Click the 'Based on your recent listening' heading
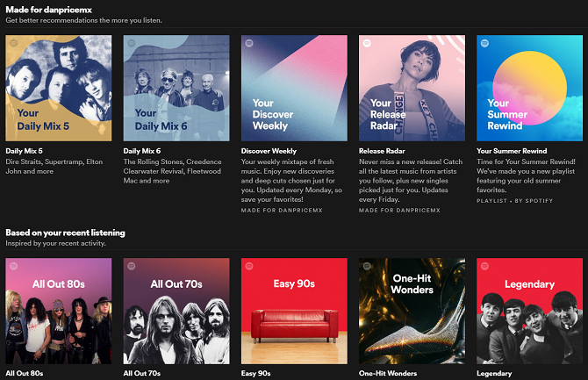The image size is (588, 380). (65, 233)
